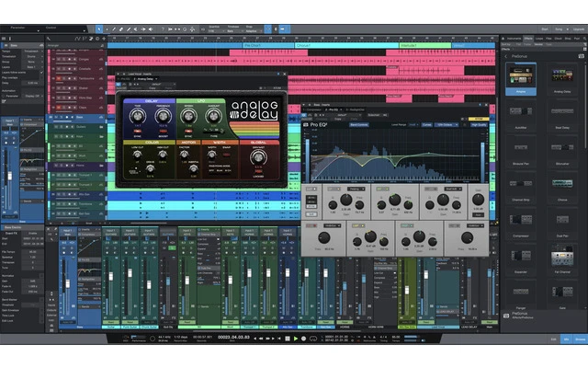Click the add tracks plus icon
This screenshot has width=588, height=368.
tap(104, 39)
